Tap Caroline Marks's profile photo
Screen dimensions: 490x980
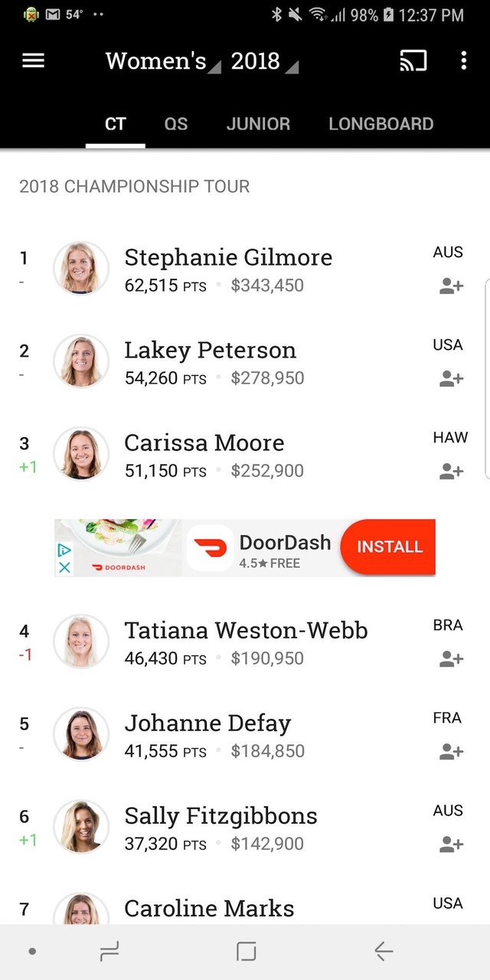(81, 911)
